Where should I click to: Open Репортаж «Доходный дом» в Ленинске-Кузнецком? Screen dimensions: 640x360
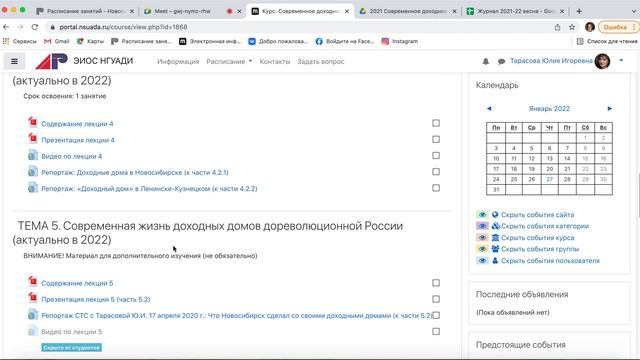[149, 189]
